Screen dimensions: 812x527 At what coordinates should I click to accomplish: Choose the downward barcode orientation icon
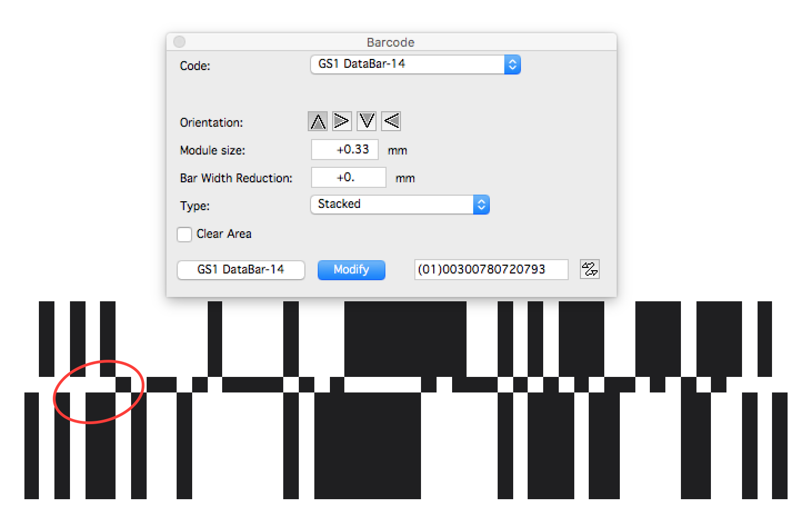pos(366,121)
